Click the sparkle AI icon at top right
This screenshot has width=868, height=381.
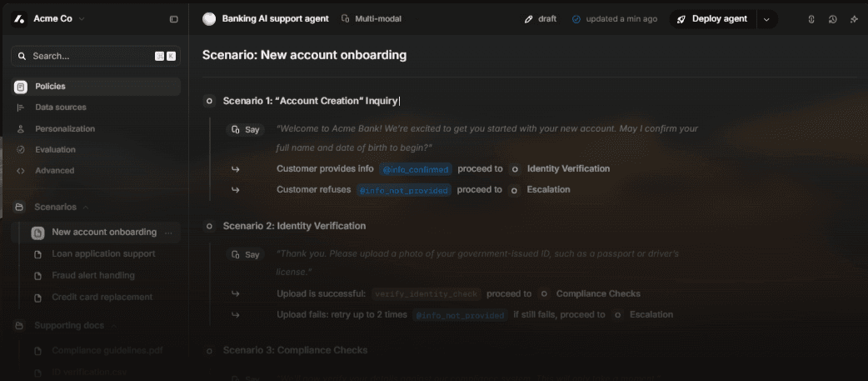tap(854, 19)
